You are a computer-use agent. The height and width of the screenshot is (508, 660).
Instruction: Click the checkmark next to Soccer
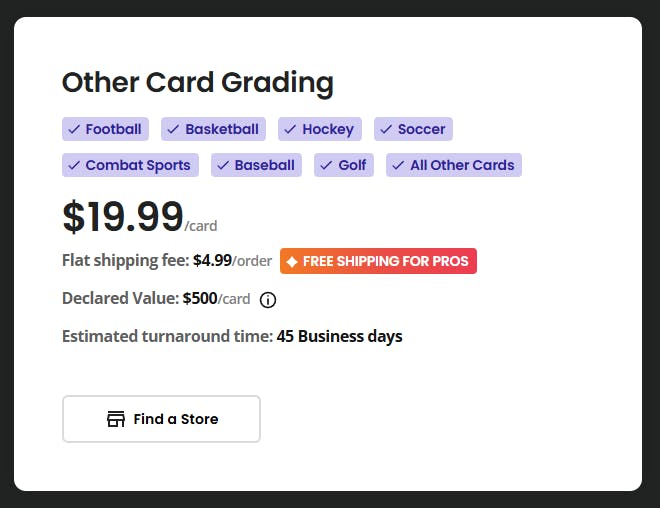coord(386,129)
